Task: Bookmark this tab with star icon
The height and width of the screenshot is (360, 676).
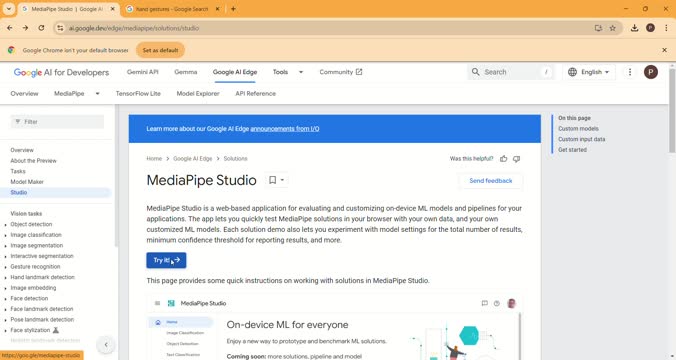Action: pos(613,28)
